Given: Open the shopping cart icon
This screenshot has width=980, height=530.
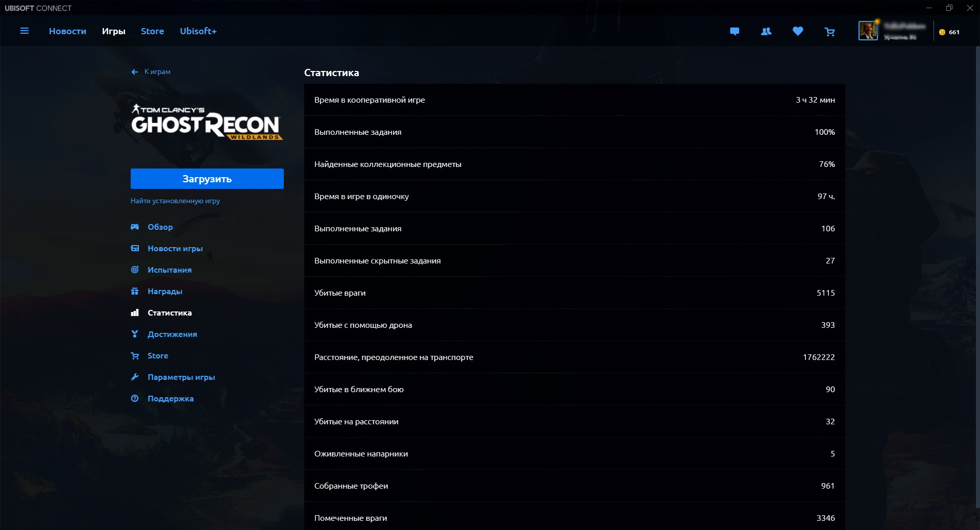Looking at the screenshot, I should click(x=829, y=32).
